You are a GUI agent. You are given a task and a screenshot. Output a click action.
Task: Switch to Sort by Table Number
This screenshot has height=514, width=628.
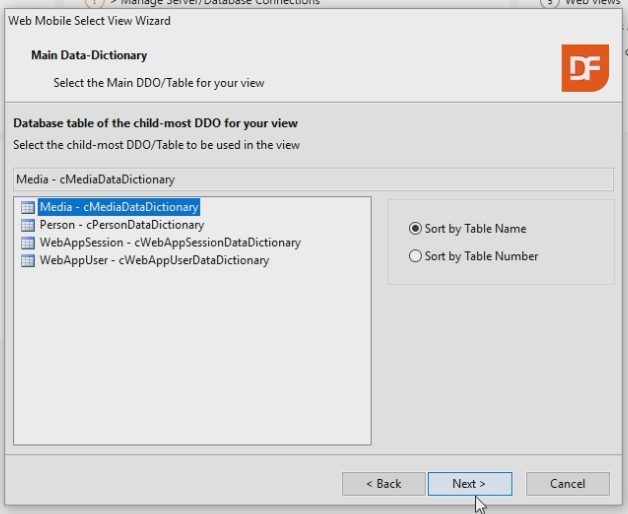coord(415,257)
